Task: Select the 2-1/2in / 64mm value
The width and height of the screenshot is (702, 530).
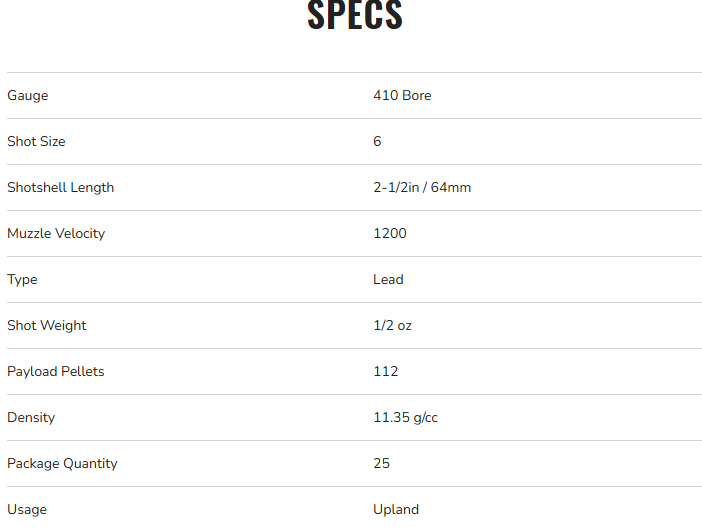Action: pyautogui.click(x=422, y=188)
